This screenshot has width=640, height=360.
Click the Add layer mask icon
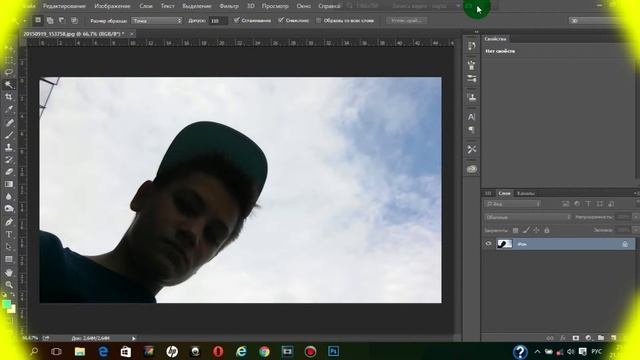pyautogui.click(x=576, y=338)
